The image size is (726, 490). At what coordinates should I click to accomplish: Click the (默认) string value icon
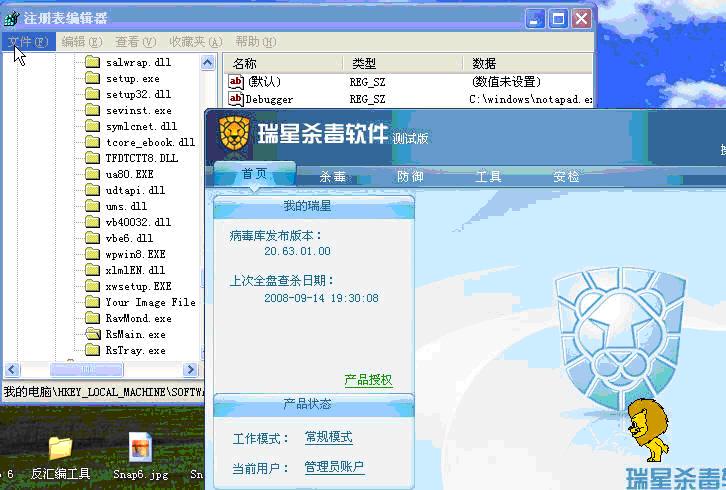tap(236, 82)
